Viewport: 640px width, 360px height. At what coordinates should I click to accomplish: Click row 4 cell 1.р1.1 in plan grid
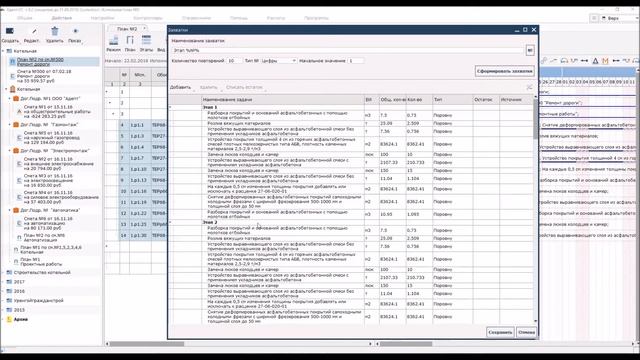[140, 125]
